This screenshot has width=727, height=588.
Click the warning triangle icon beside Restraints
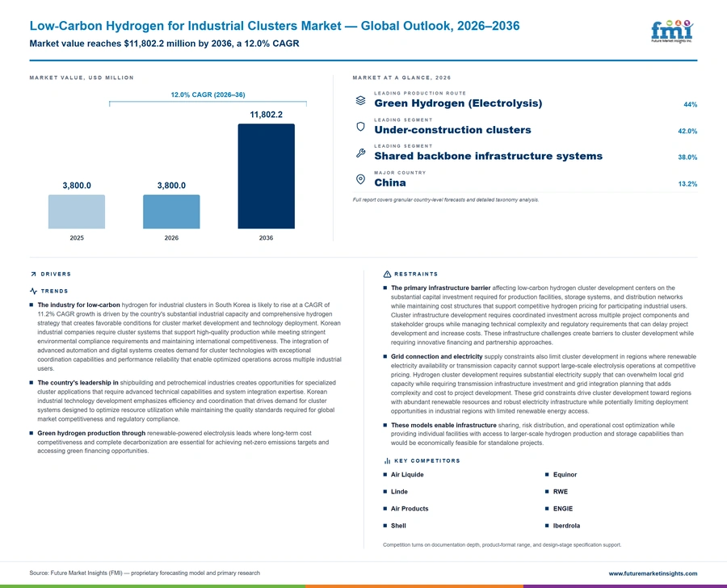click(387, 274)
